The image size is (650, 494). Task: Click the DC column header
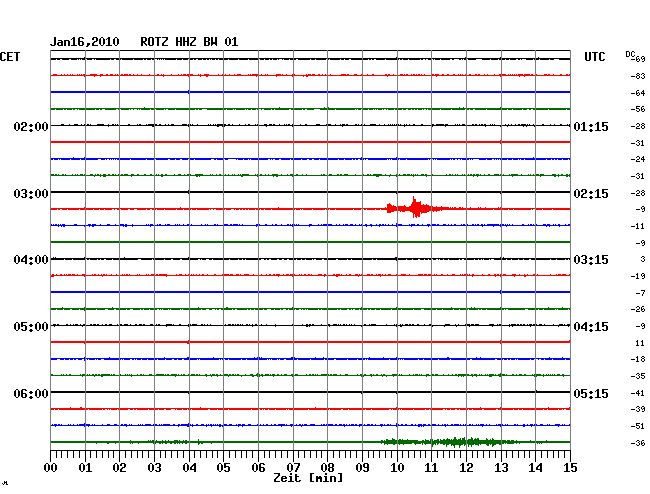tap(630, 54)
